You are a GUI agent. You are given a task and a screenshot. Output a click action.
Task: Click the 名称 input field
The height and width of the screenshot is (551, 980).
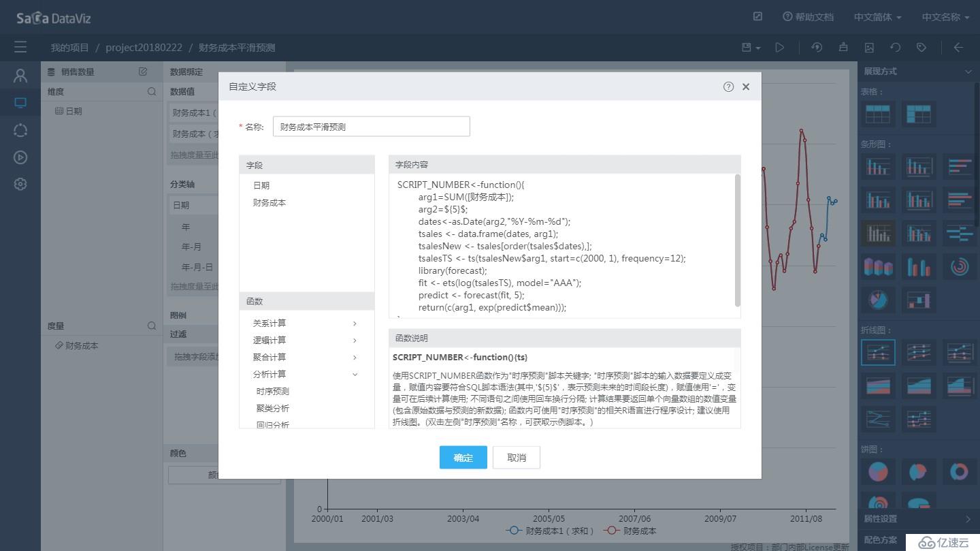click(371, 126)
